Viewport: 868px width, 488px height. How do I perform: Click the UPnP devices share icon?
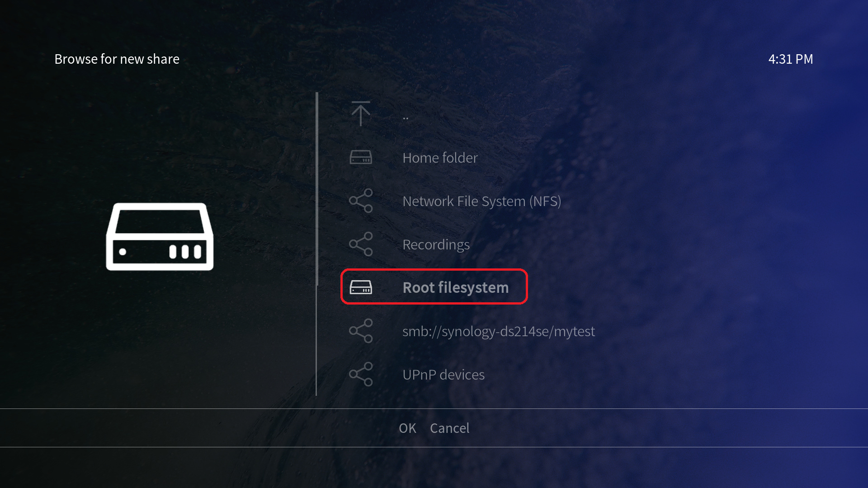(361, 374)
